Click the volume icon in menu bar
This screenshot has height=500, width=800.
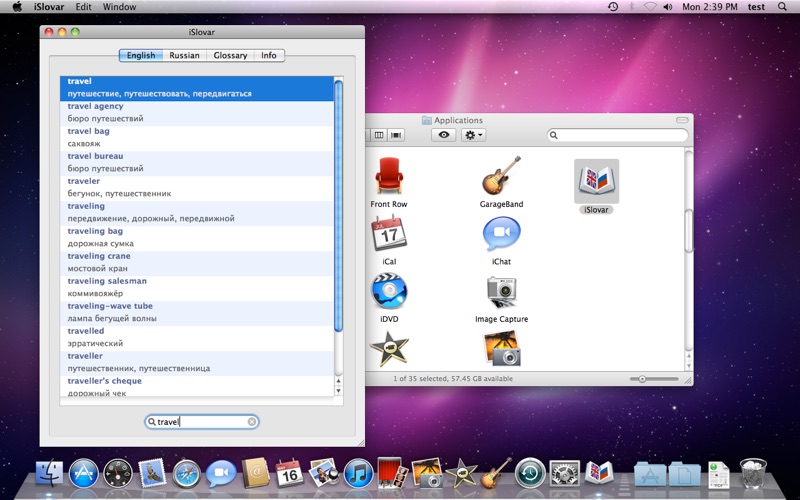pyautogui.click(x=667, y=7)
